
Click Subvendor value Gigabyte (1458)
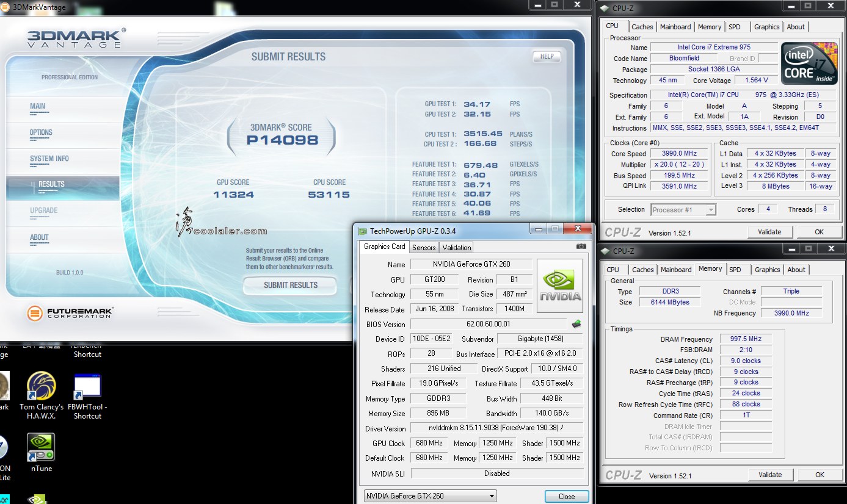pyautogui.click(x=540, y=339)
